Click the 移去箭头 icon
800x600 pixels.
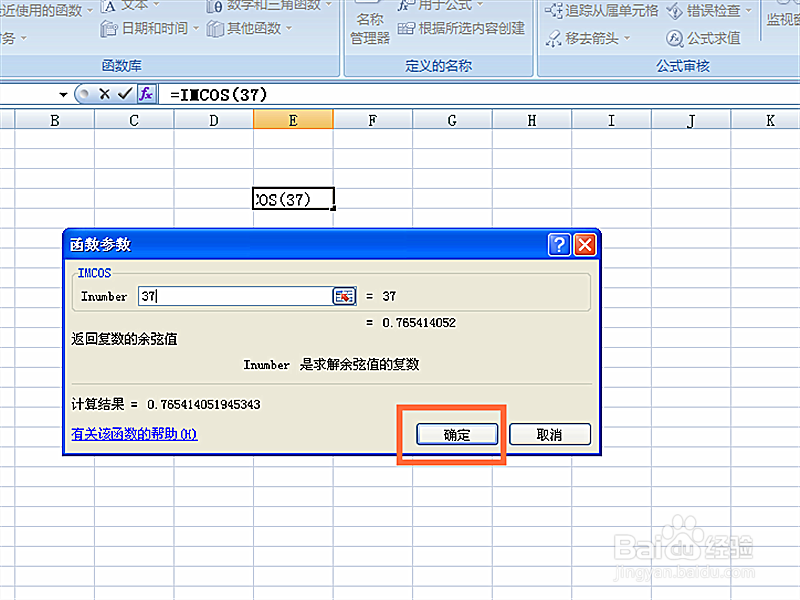coord(554,39)
